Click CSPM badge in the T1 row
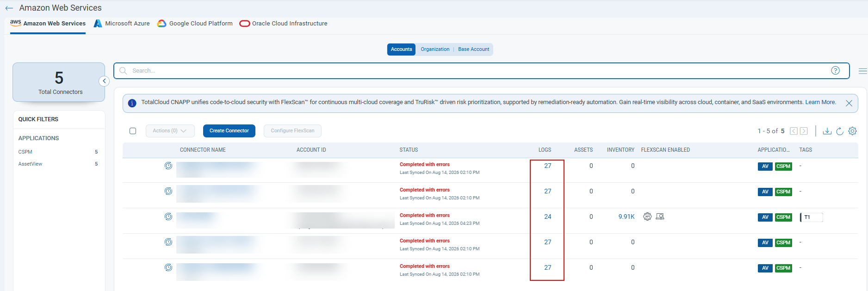The image size is (868, 291). 783,217
